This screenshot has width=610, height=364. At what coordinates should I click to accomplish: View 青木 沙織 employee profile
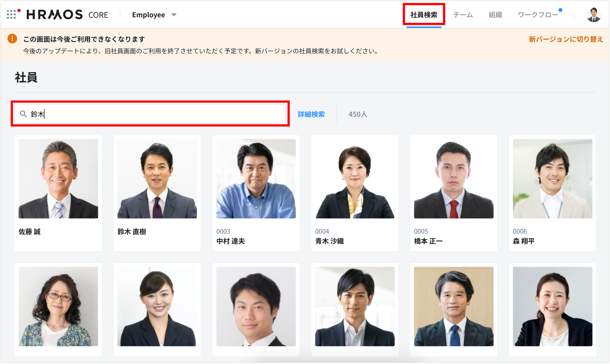click(355, 193)
